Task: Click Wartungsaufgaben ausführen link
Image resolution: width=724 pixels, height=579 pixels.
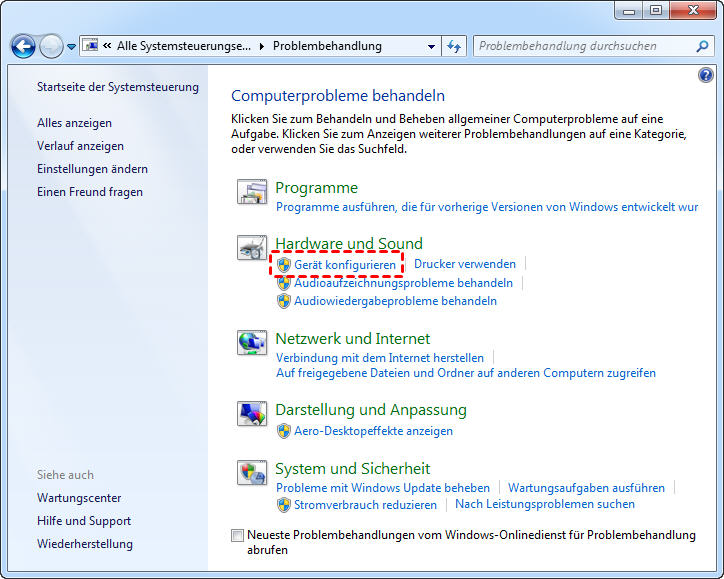Action: tap(586, 488)
